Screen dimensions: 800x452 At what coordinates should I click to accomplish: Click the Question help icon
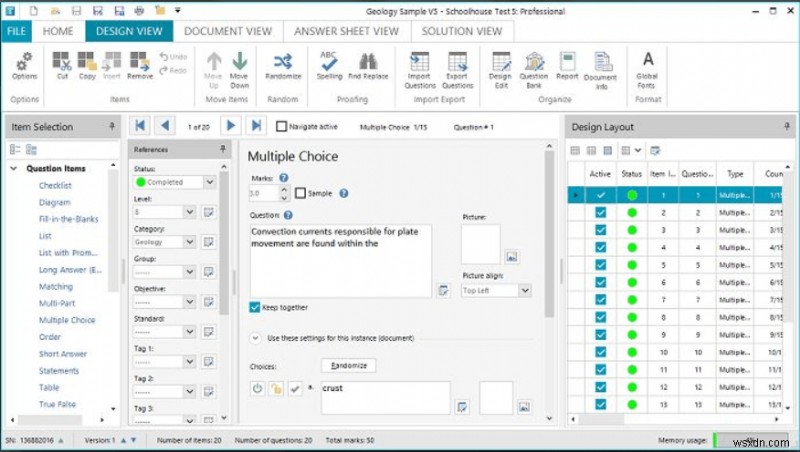pos(288,215)
